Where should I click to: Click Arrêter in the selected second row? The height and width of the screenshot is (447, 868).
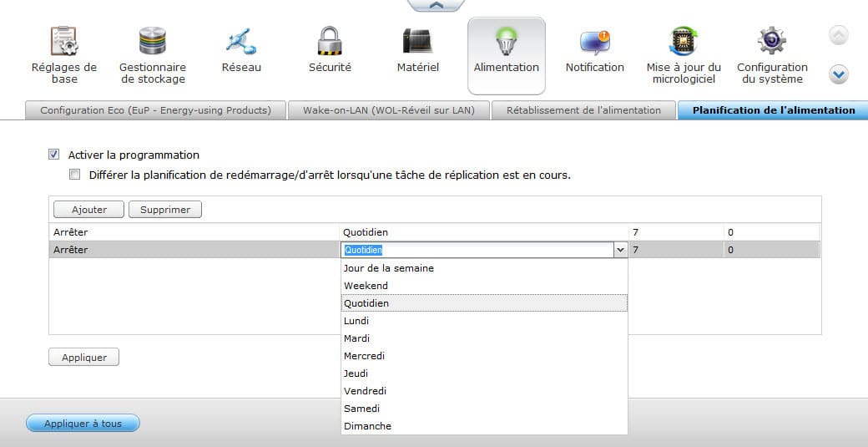tap(70, 250)
